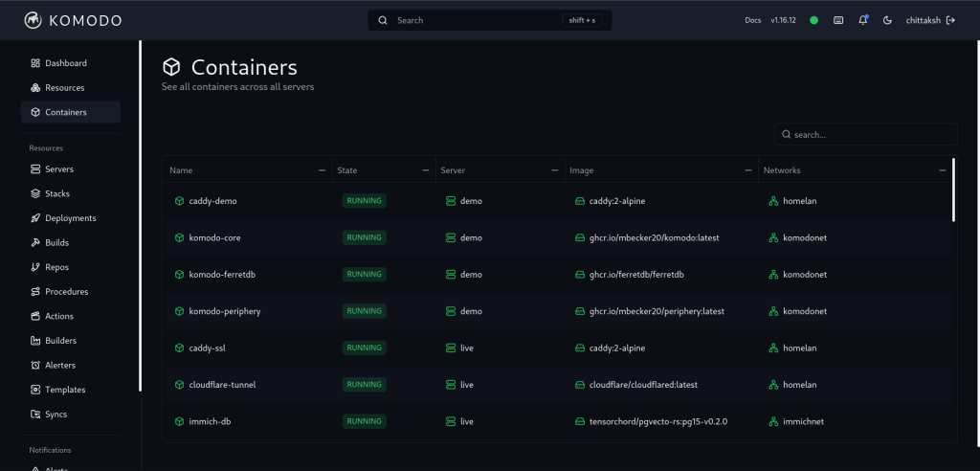Click network icon in komodo-periphery row
Image resolution: width=980 pixels, height=471 pixels.
[773, 311]
